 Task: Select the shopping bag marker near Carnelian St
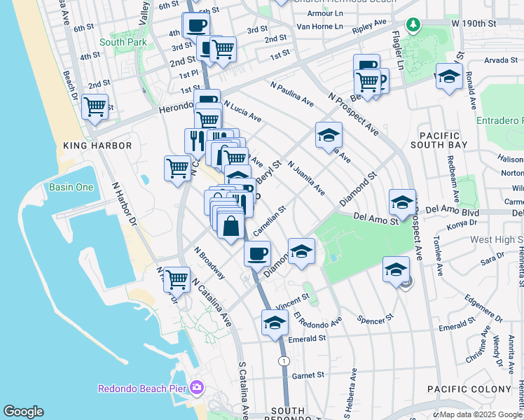[x=230, y=227]
